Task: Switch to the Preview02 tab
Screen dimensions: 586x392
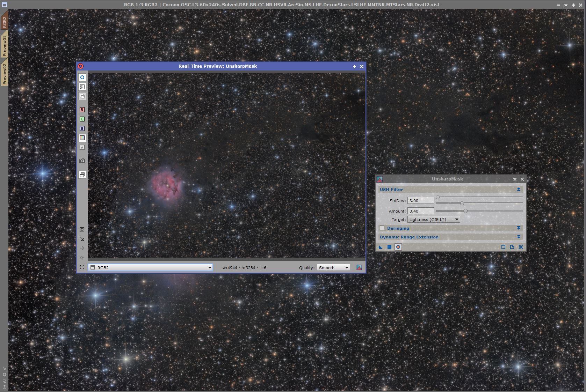Action: click(x=4, y=74)
